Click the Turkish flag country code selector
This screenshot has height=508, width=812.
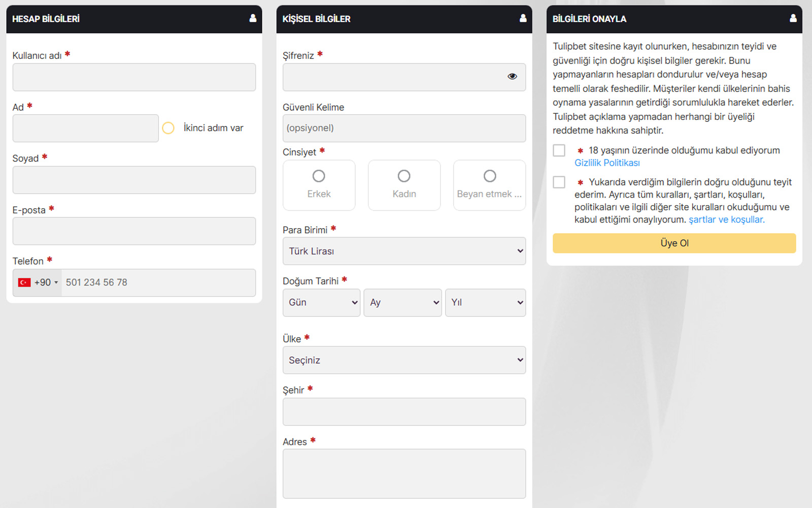pos(38,282)
